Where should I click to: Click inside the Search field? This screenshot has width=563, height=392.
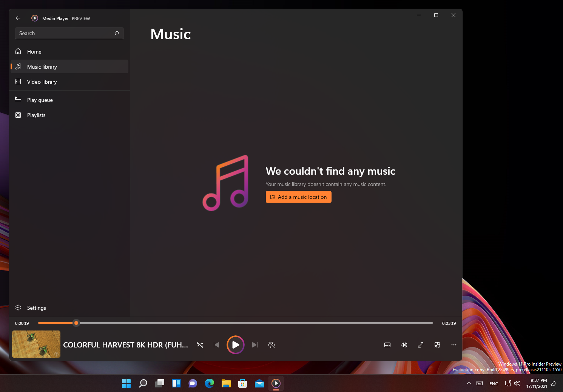(x=64, y=33)
